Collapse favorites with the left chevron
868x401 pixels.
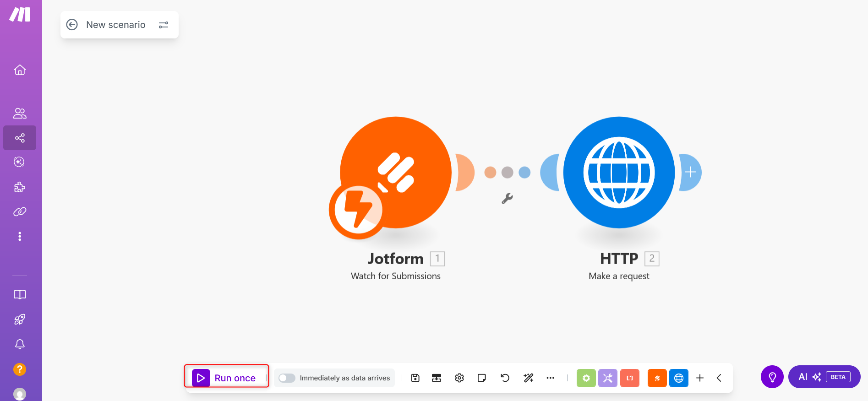point(719,378)
